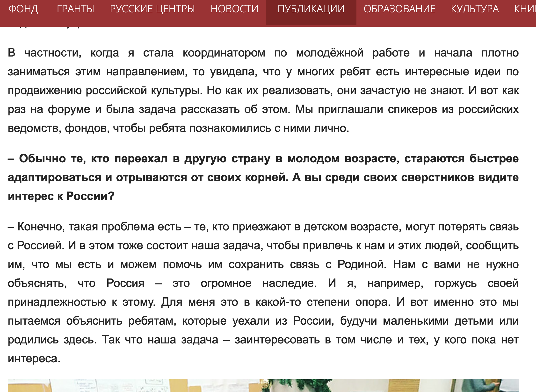Image resolution: width=536 pixels, height=392 pixels.
Task: Open the ФОНД menu item
Action: click(23, 9)
